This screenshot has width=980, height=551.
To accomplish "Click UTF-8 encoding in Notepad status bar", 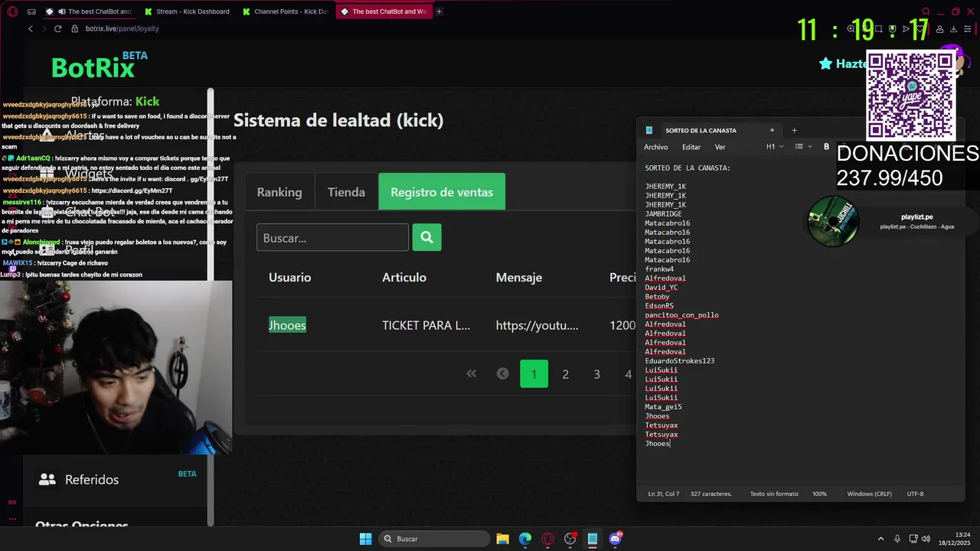I will (915, 494).
